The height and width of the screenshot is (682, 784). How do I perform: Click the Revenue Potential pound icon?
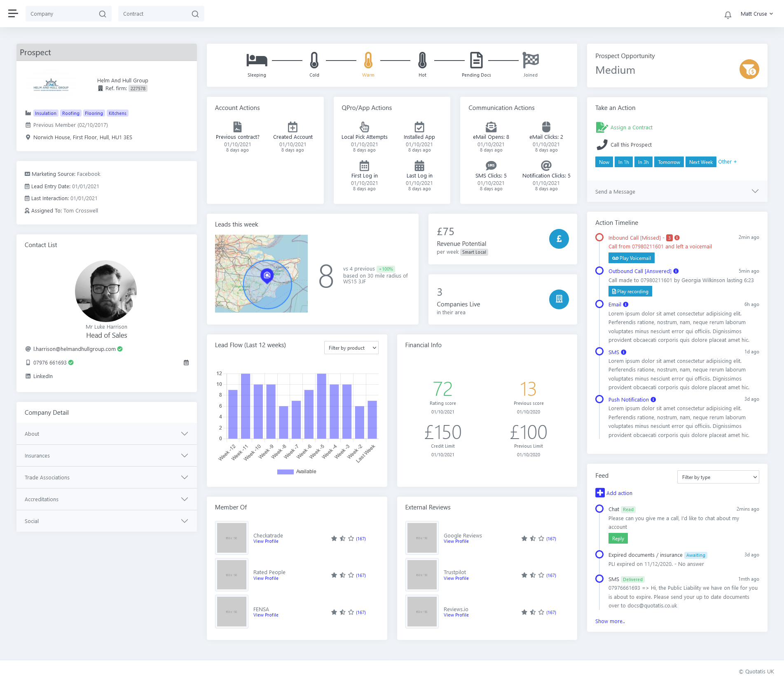(x=559, y=239)
